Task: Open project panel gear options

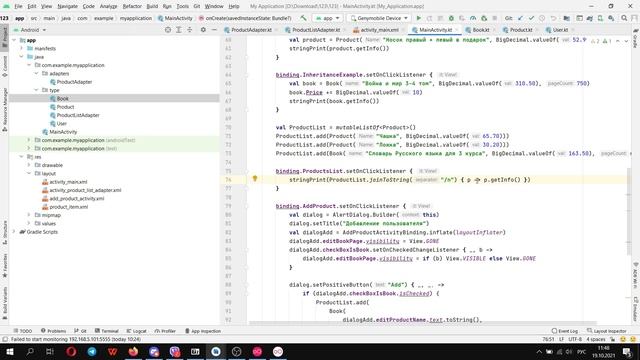Action: (203, 30)
